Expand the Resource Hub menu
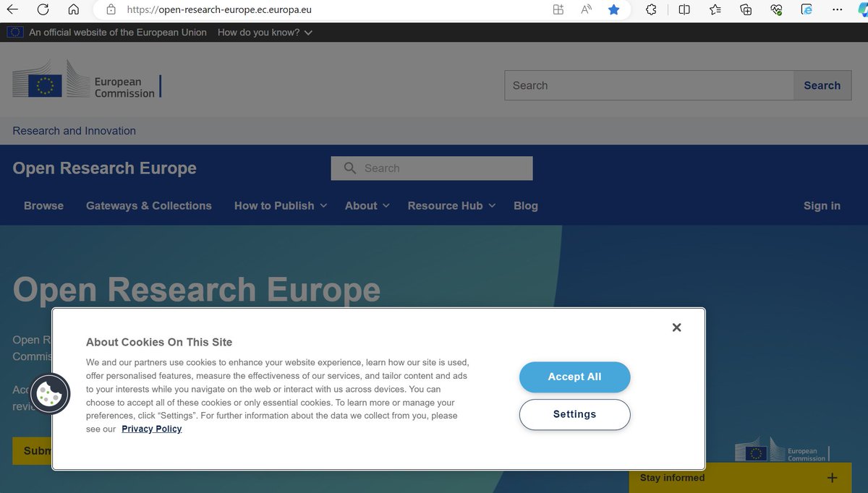 (452, 205)
